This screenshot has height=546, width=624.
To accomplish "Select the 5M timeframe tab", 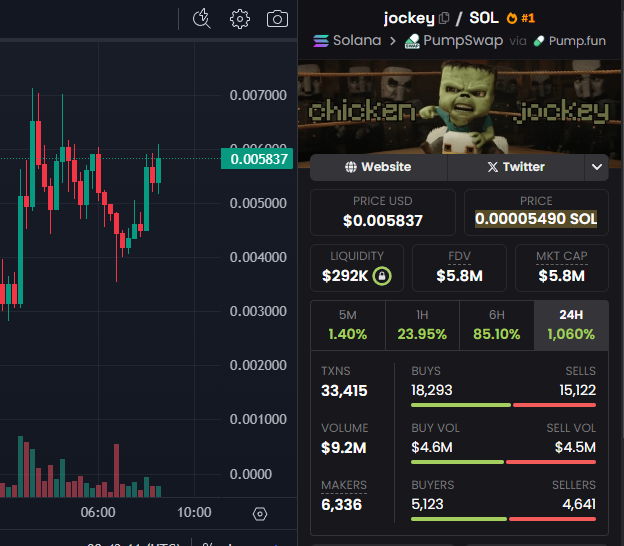I will pos(348,325).
